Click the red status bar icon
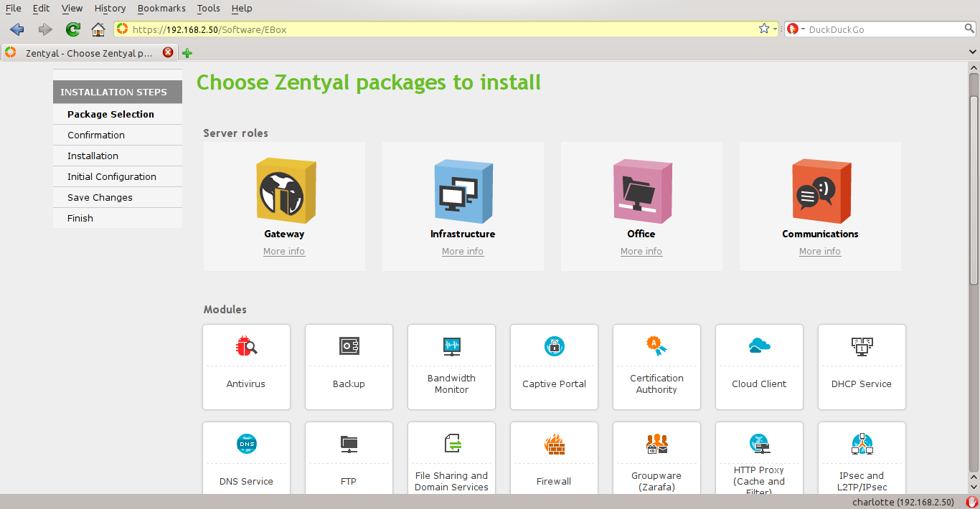The width and height of the screenshot is (980, 509). pyautogui.click(x=971, y=502)
